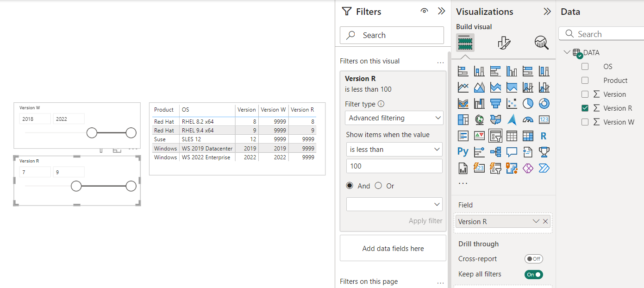Image resolution: width=644 pixels, height=288 pixels.
Task: Select the Waterfall chart visual
Action: (479, 103)
